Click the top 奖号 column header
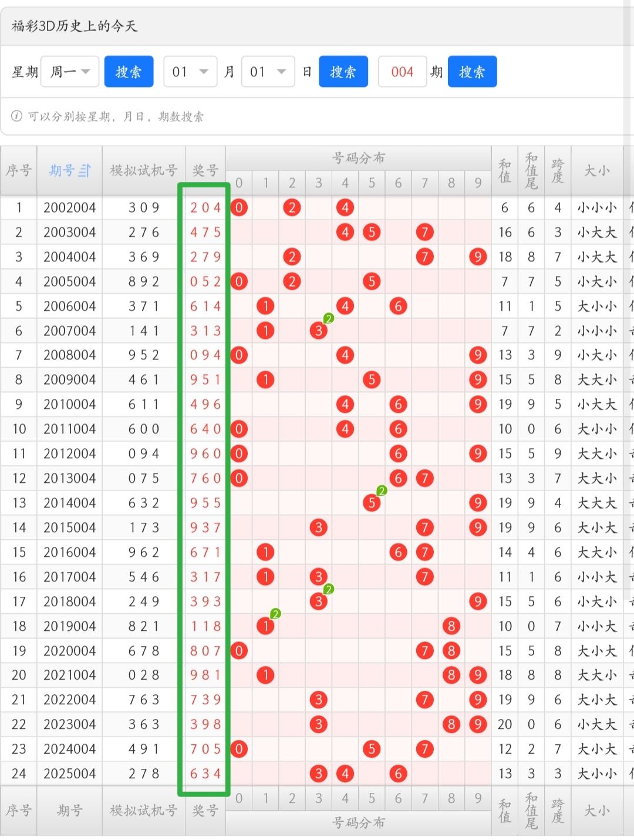 point(205,170)
